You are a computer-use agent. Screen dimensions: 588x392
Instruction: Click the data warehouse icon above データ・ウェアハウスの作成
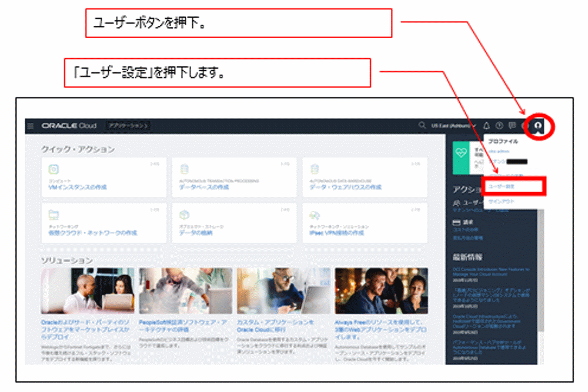(315, 170)
